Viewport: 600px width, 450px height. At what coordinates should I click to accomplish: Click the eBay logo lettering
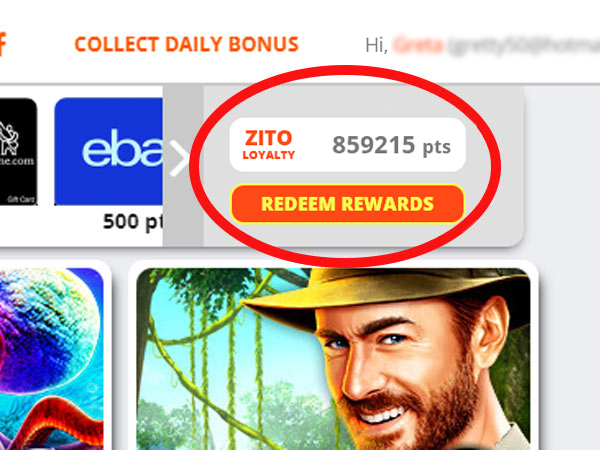click(122, 148)
